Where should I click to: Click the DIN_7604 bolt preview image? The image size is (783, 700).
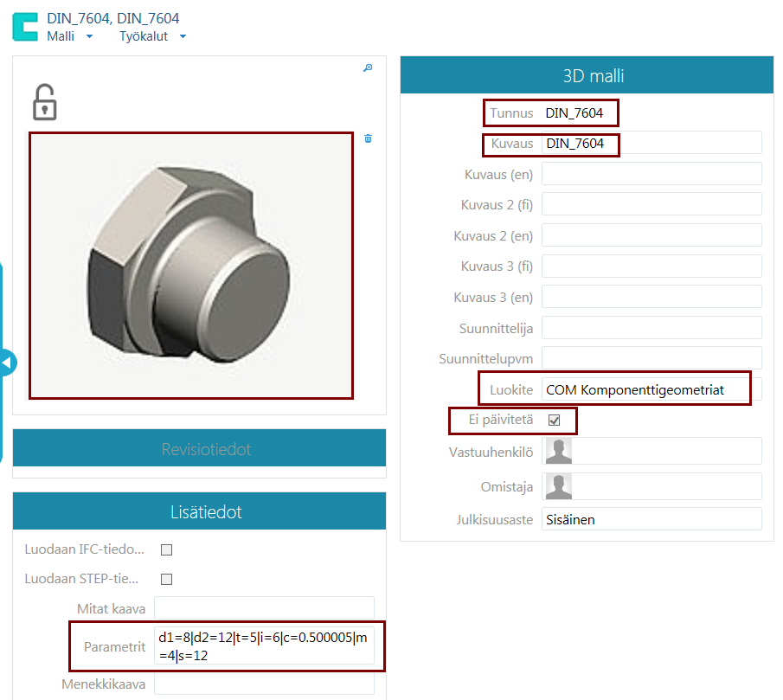[190, 266]
